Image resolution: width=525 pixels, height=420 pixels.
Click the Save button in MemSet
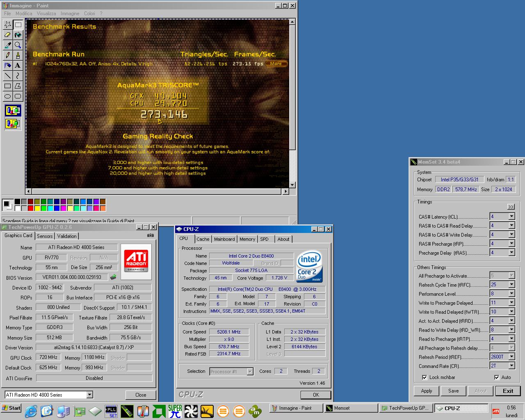coord(454,391)
